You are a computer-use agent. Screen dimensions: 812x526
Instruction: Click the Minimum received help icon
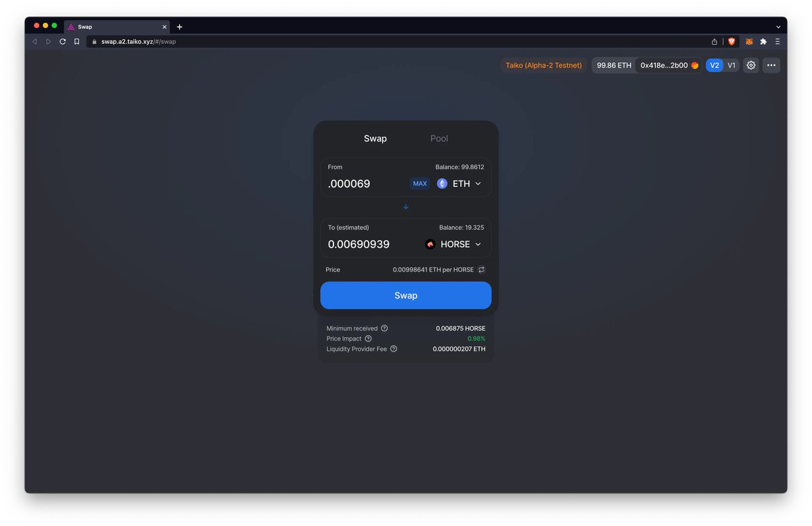point(384,328)
